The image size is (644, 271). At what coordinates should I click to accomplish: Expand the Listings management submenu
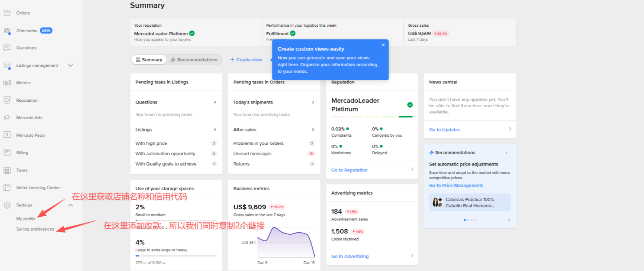point(71,65)
